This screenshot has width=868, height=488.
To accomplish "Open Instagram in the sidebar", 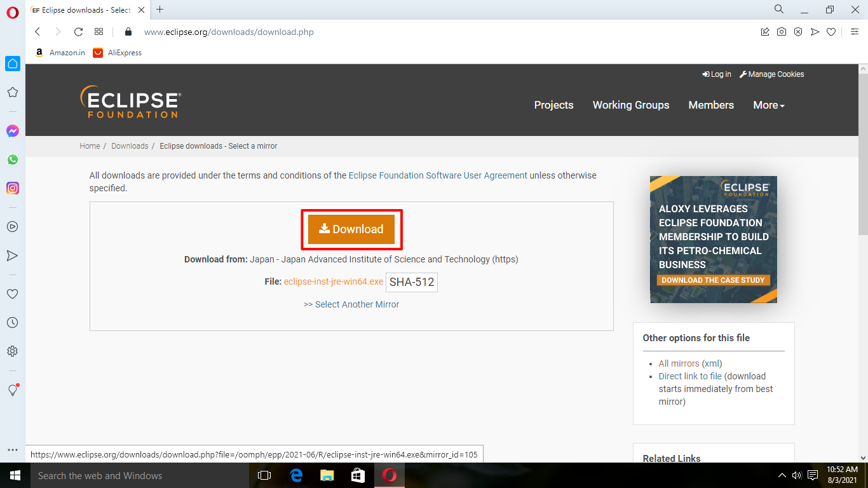I will pos(12,188).
